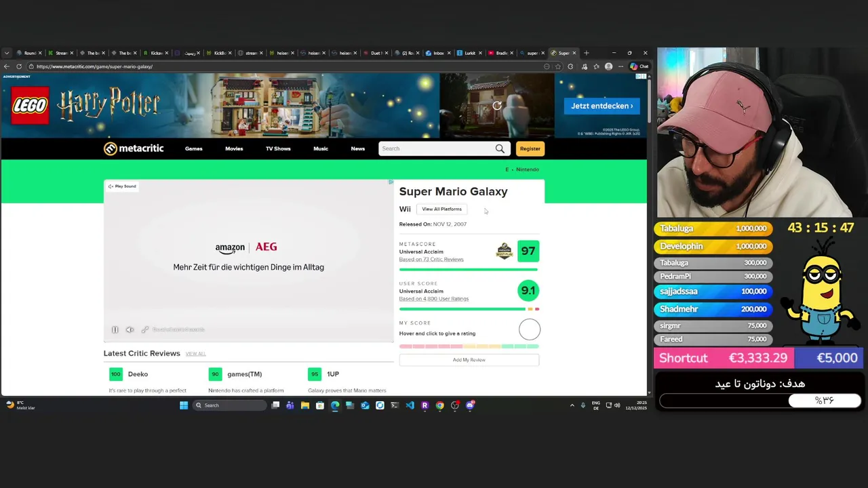
Task: Open a new browser tab
Action: [587, 53]
